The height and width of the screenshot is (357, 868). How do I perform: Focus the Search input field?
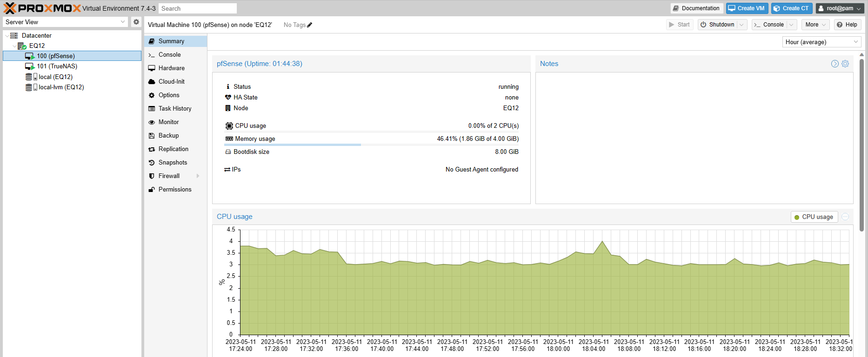coord(198,8)
